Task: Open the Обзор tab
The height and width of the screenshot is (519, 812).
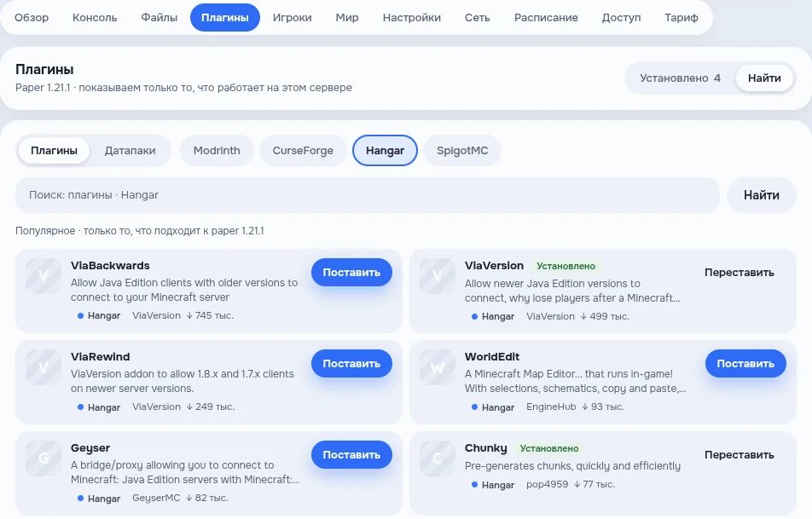Action: [x=32, y=18]
